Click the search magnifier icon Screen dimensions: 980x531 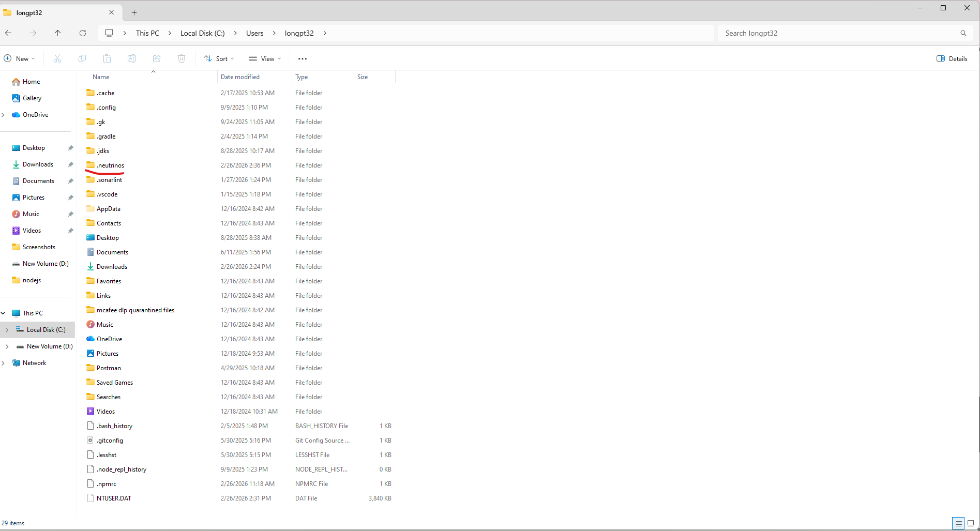[x=963, y=33]
